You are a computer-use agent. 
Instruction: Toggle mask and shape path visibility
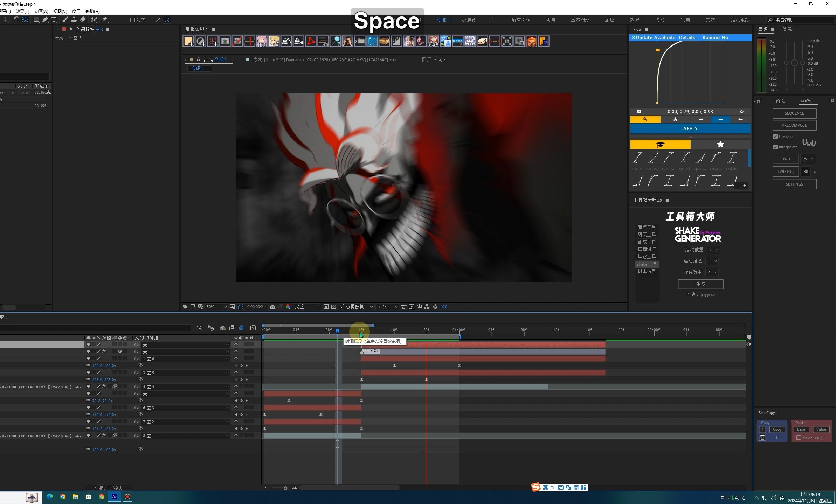240,307
